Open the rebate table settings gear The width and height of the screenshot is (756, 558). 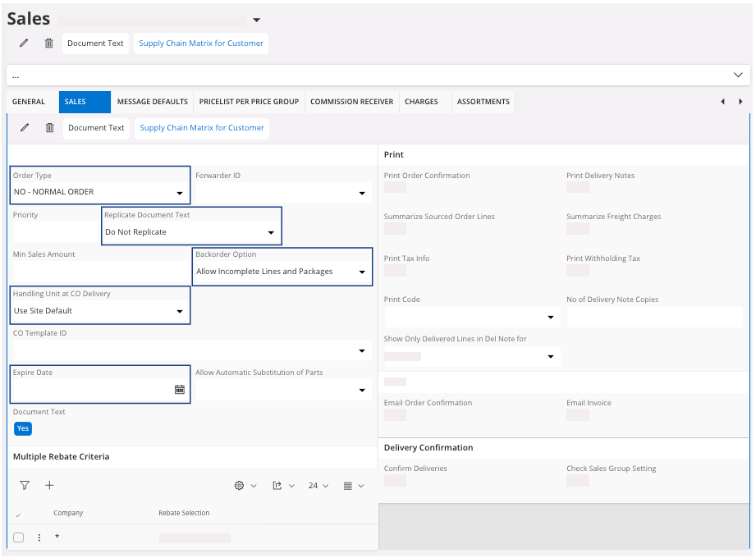(x=240, y=486)
